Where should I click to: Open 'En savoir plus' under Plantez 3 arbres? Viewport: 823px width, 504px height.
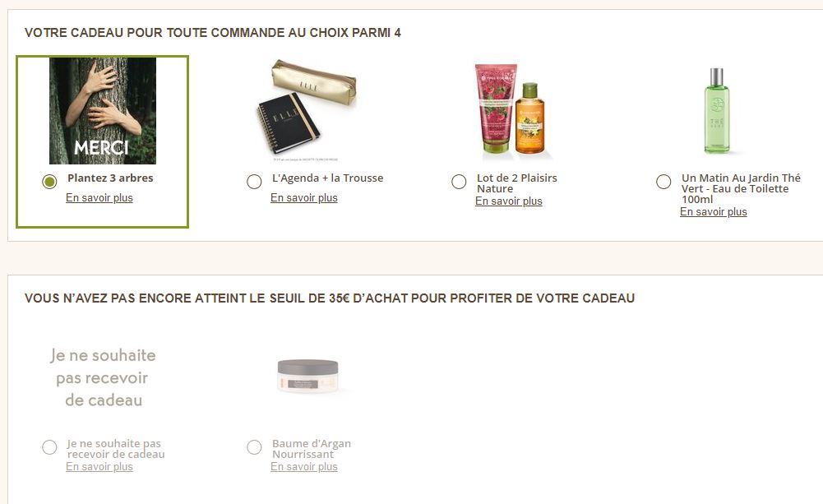[x=99, y=198]
